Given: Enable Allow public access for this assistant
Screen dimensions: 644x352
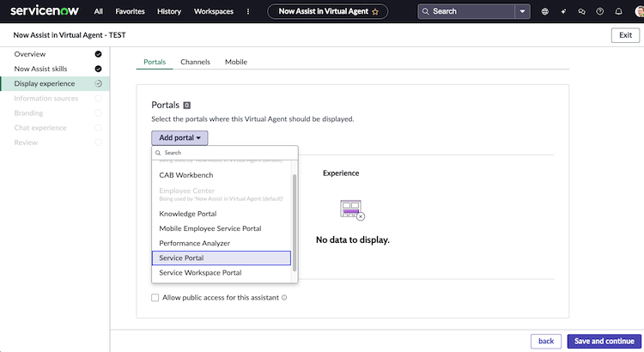Looking at the screenshot, I should pos(155,297).
